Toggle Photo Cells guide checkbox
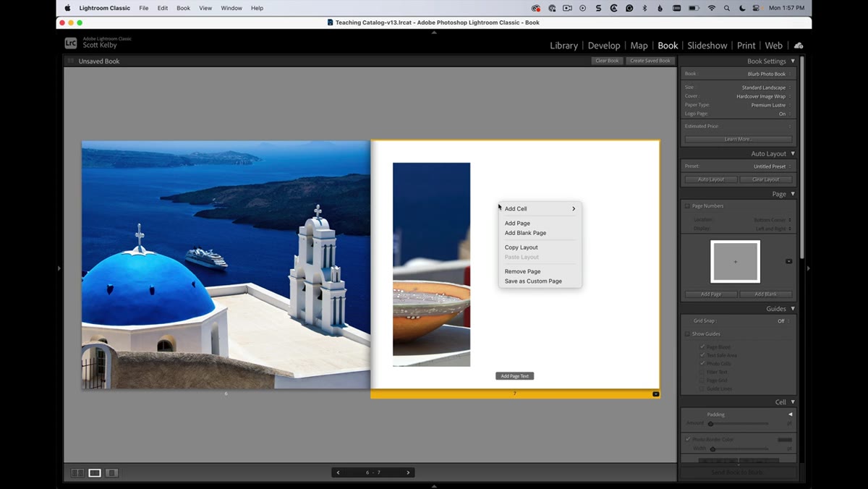 (702, 364)
